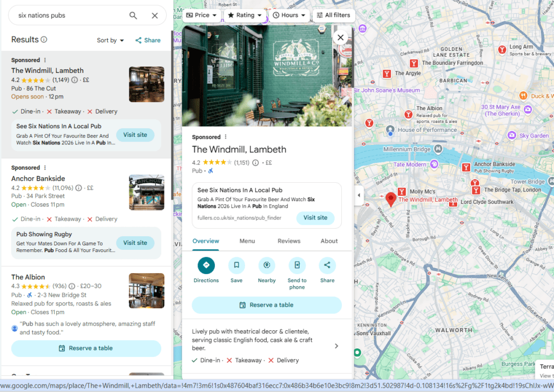The image size is (554, 392).
Task: Open the Sort by dropdown
Action: tap(110, 41)
